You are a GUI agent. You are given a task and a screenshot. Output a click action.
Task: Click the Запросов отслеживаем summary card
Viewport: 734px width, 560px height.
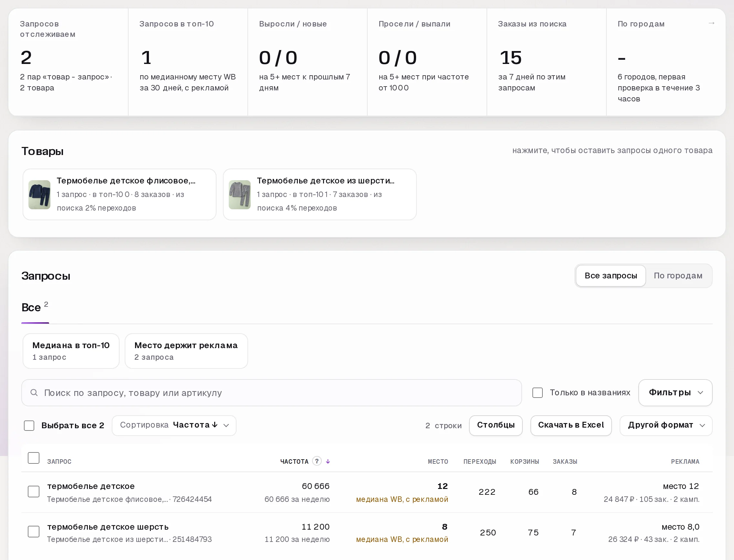tap(68, 62)
